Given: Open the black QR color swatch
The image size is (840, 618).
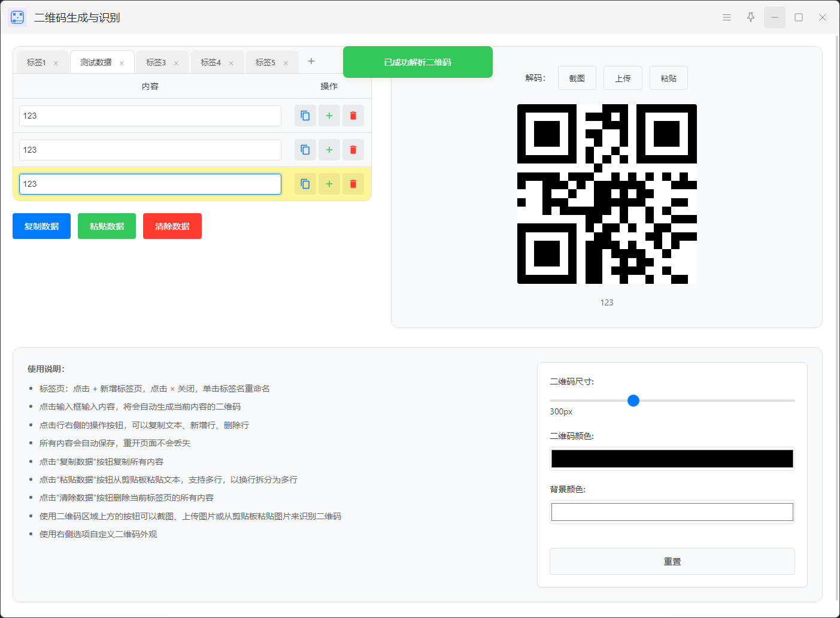Looking at the screenshot, I should point(672,459).
